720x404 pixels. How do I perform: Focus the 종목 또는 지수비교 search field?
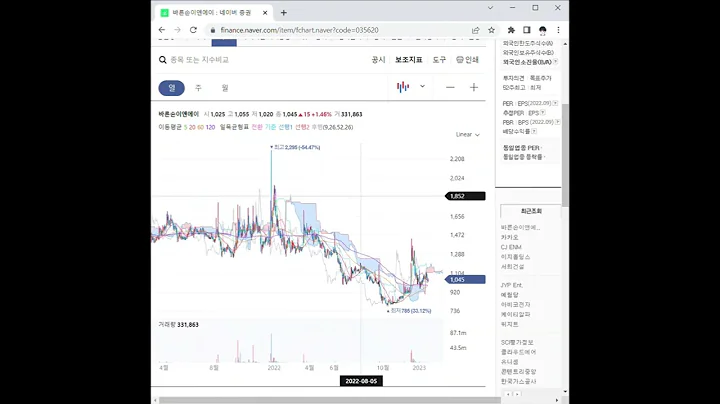pos(200,60)
